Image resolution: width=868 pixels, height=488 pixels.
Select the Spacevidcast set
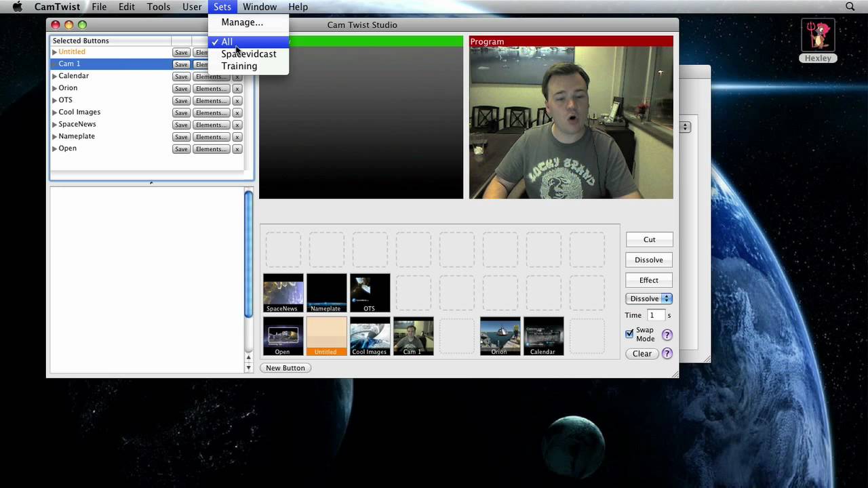point(248,54)
